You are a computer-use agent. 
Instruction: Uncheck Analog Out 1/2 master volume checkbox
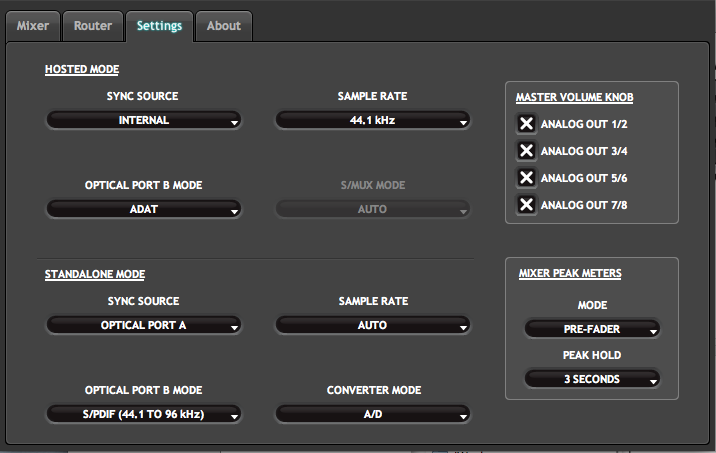coord(525,124)
